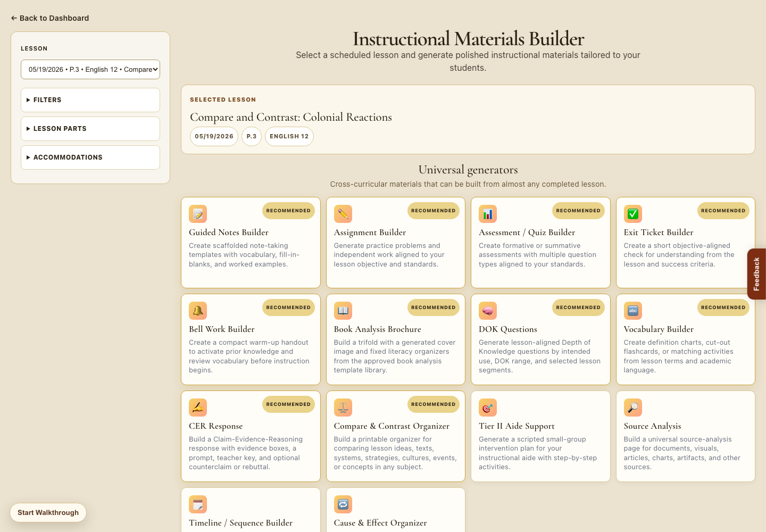Click the SELECTED LESSON label
Image resolution: width=766 pixels, height=532 pixels.
(223, 99)
